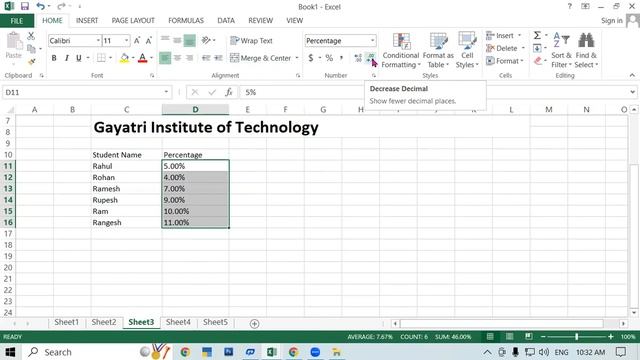Image resolution: width=640 pixels, height=360 pixels.
Task: Click the Orientation text angle icon
Action: 207,40
